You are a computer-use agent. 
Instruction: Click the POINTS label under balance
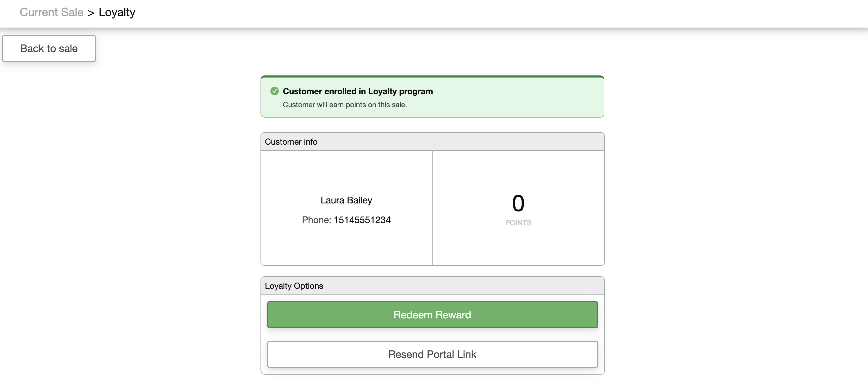[518, 223]
